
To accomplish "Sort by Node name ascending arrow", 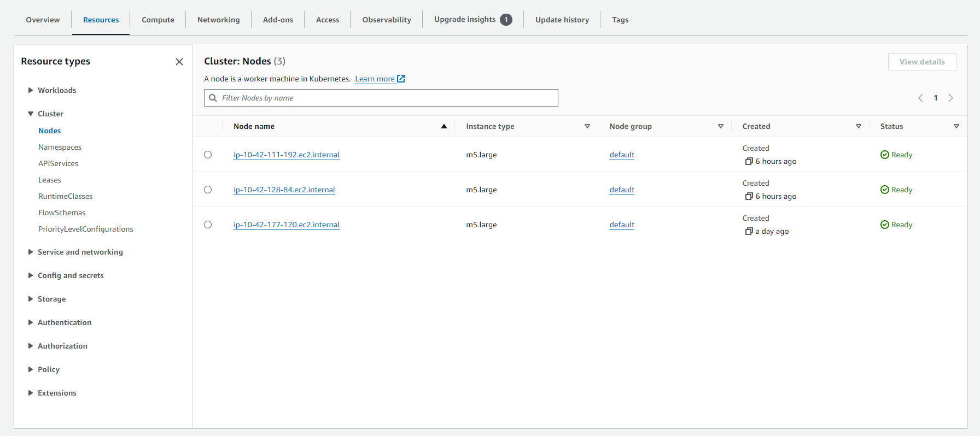I will (x=444, y=126).
